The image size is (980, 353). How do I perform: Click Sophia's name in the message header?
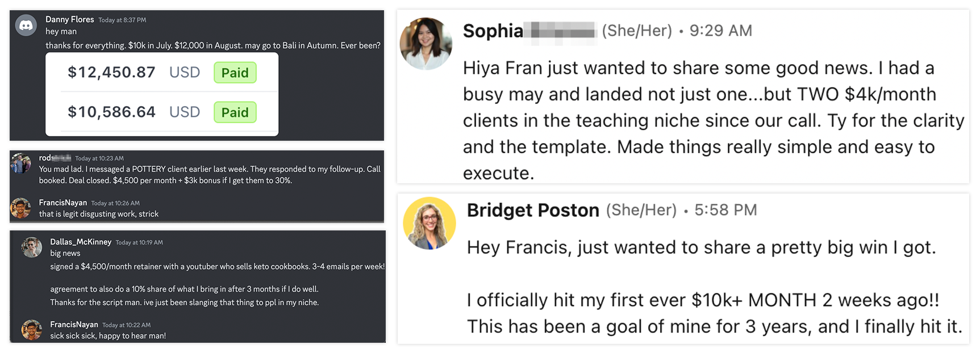[493, 31]
